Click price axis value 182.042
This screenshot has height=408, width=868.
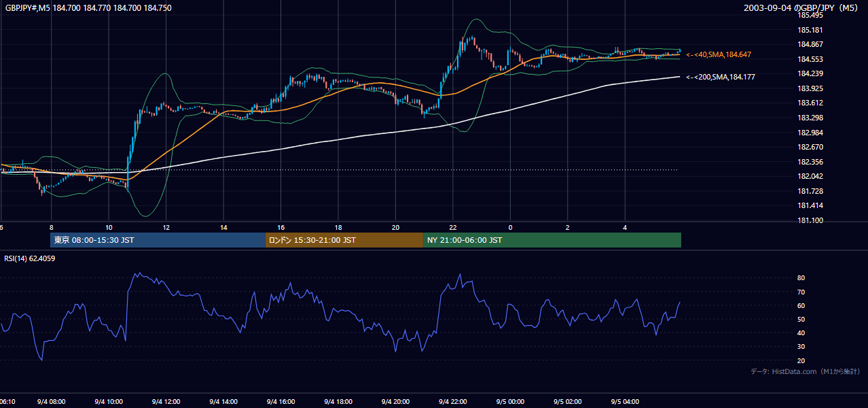coord(809,176)
